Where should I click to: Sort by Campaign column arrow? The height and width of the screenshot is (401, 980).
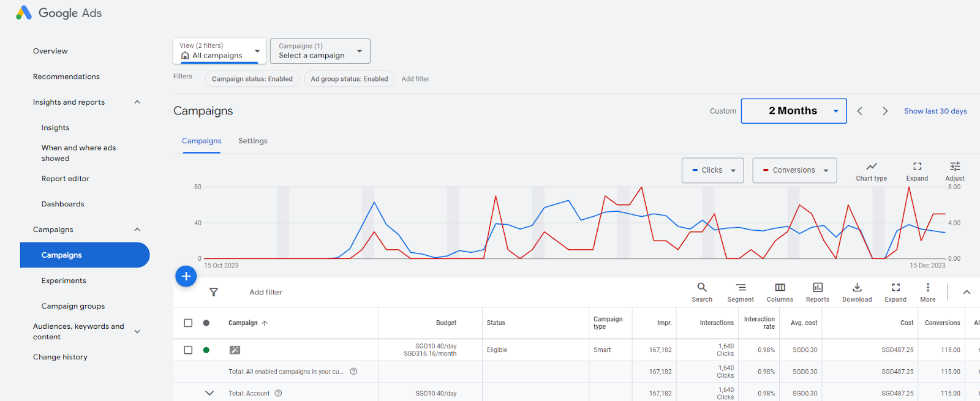pos(265,323)
